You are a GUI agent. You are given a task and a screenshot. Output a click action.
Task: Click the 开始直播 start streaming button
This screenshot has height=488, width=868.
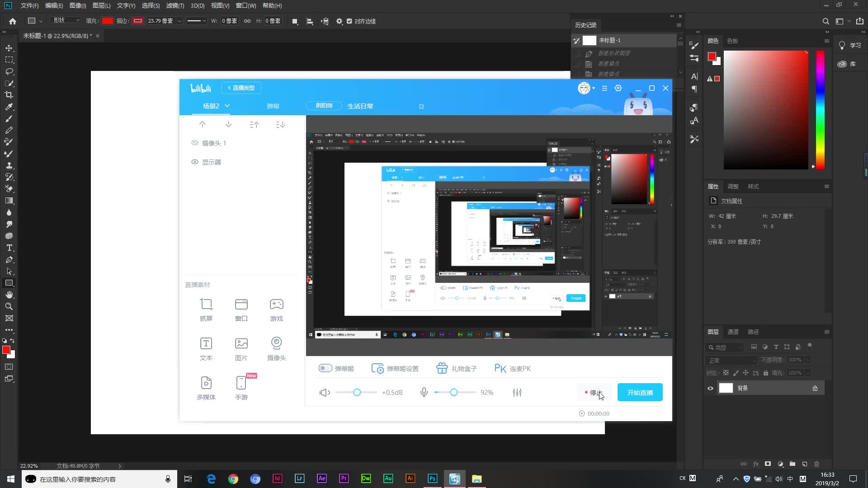point(640,392)
